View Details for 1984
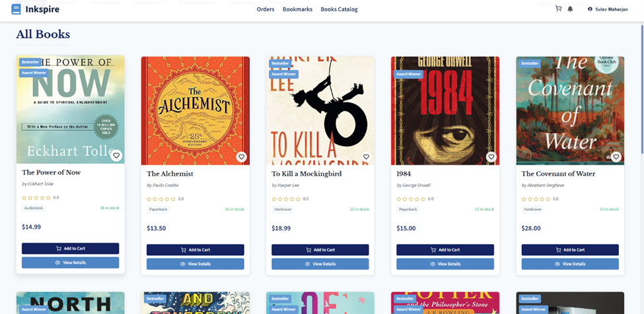Viewport: 644px width, 314px height. click(x=445, y=264)
